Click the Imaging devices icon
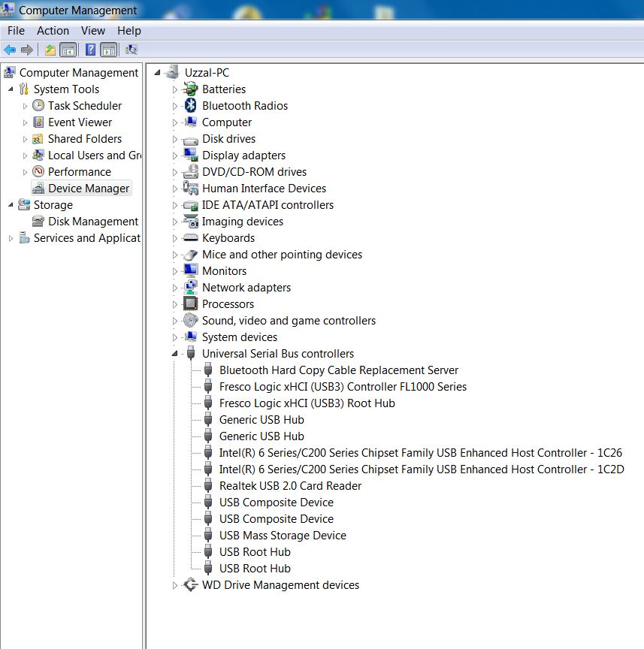The image size is (644, 649). (191, 222)
